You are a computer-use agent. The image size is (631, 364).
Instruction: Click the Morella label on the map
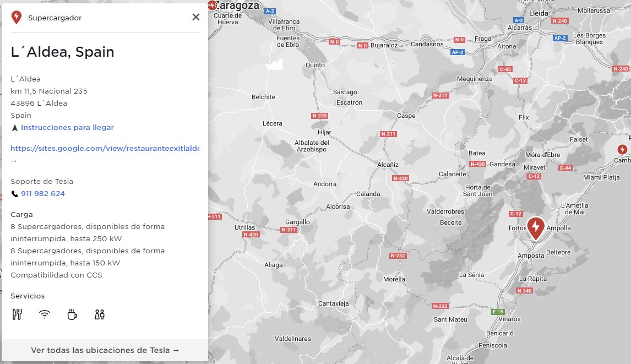394,279
